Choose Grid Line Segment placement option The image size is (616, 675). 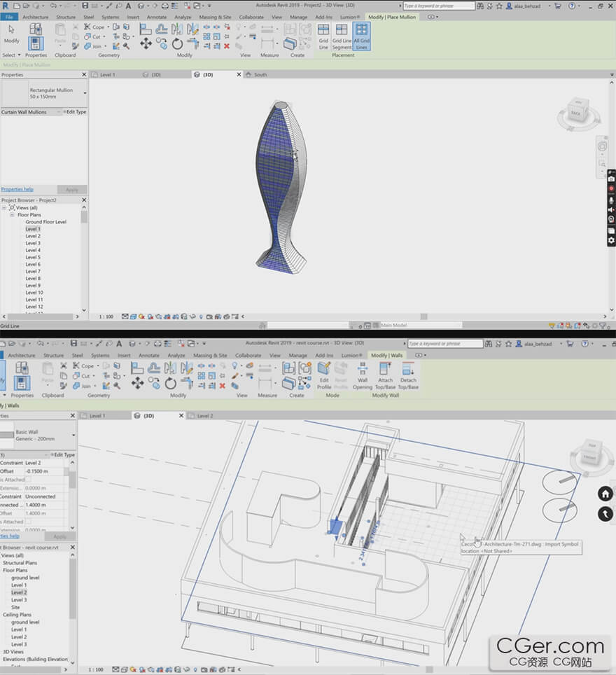[342, 36]
